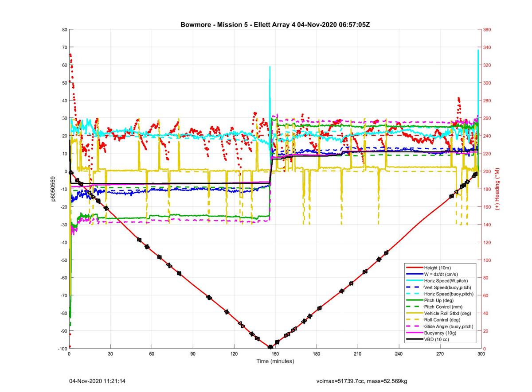Select 'Vert Speed(buoy,pitch)' legend label

[448, 287]
